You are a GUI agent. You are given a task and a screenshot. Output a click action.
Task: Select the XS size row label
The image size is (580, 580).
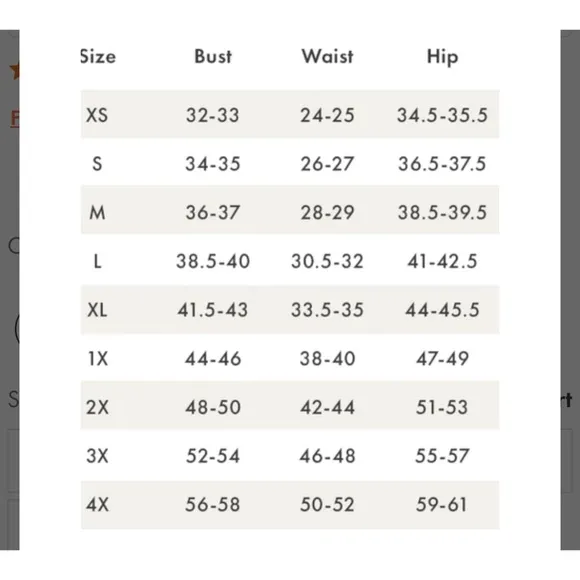(97, 115)
